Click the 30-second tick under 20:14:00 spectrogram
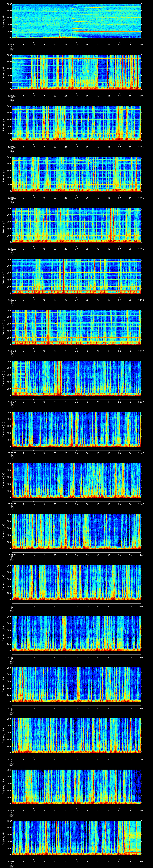 click(76, 147)
